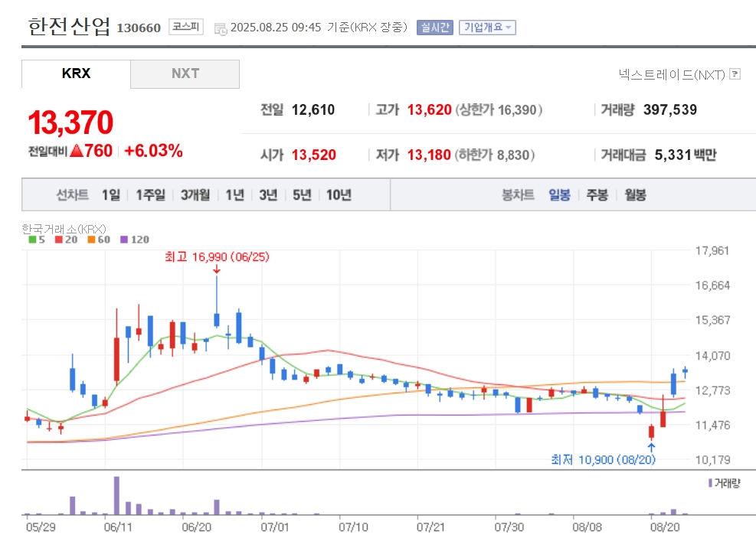Click the red 20-day average legend square

click(x=59, y=240)
